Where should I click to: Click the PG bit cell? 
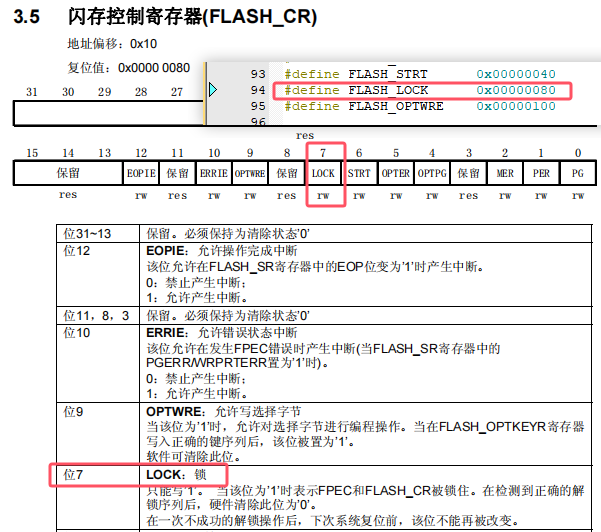click(577, 173)
